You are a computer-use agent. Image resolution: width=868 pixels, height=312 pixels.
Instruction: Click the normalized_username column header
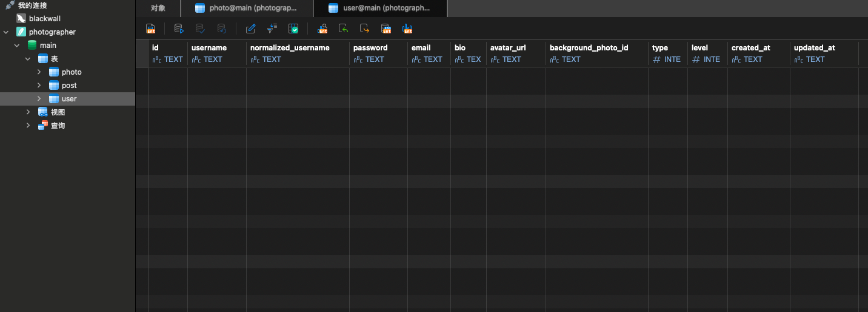pos(298,53)
